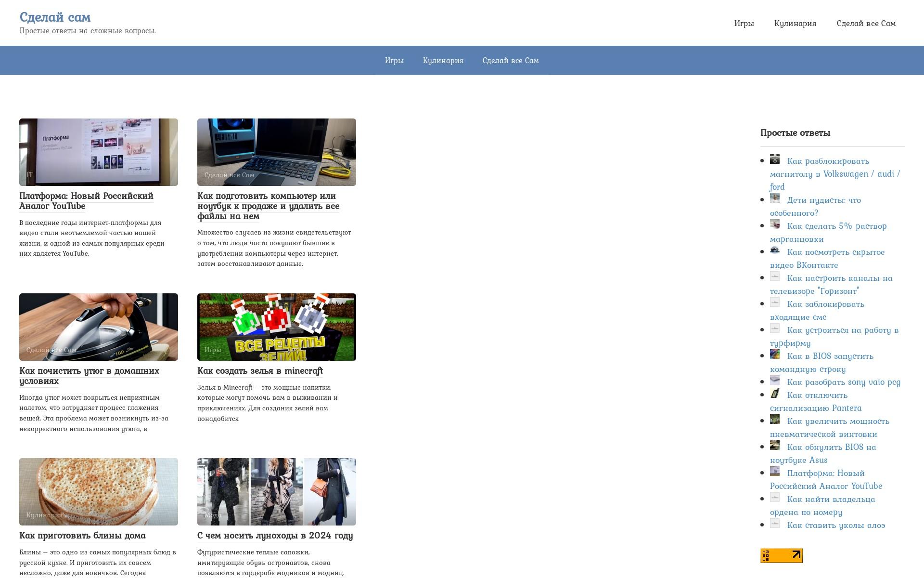Click the Платформа TV screen article image
This screenshot has height=578, width=924.
[x=99, y=152]
